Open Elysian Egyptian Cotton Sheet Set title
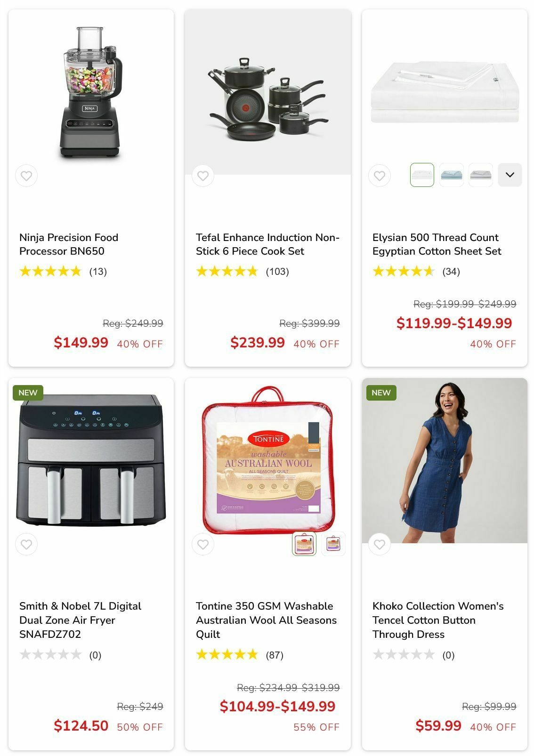534x756 pixels. [437, 244]
